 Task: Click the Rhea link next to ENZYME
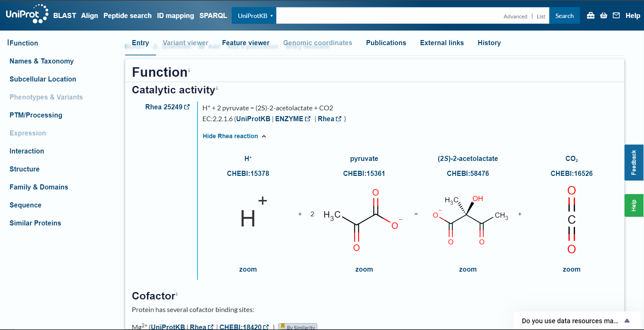click(329, 119)
